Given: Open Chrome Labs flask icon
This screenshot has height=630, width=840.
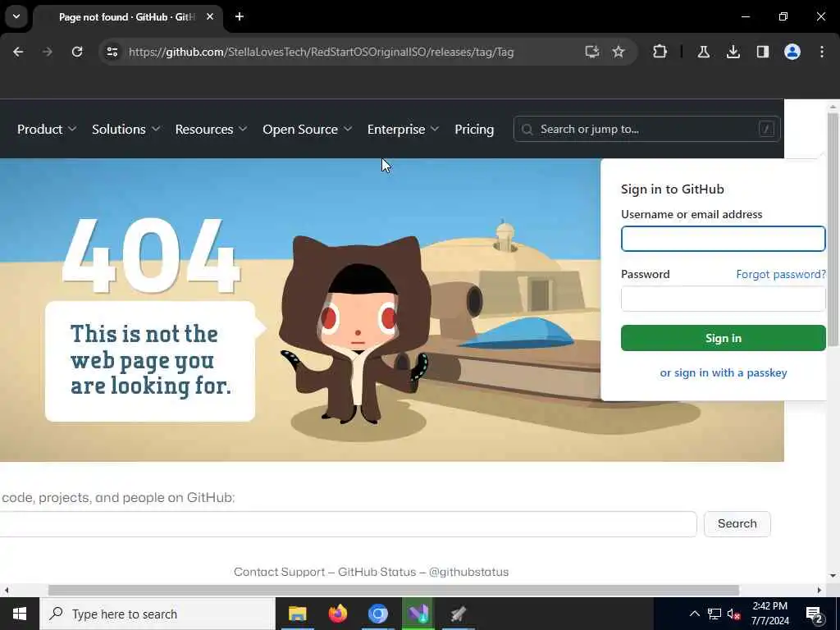Looking at the screenshot, I should (703, 52).
